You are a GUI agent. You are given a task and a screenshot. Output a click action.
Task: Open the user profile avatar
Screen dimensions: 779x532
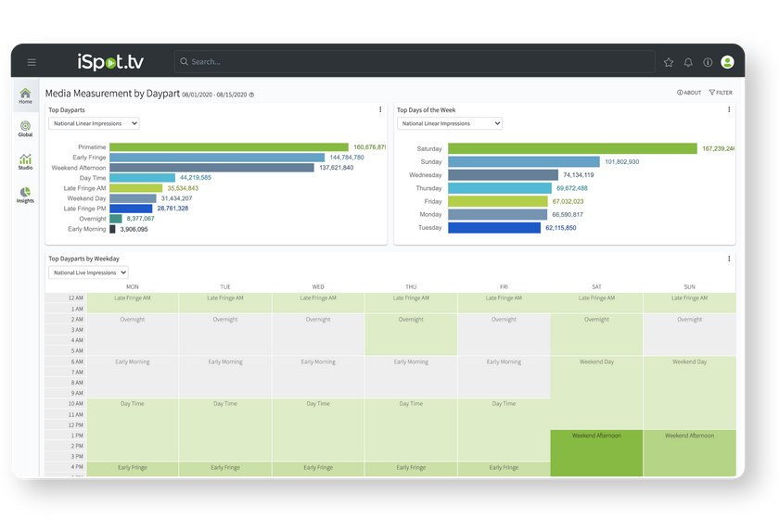pyautogui.click(x=727, y=62)
